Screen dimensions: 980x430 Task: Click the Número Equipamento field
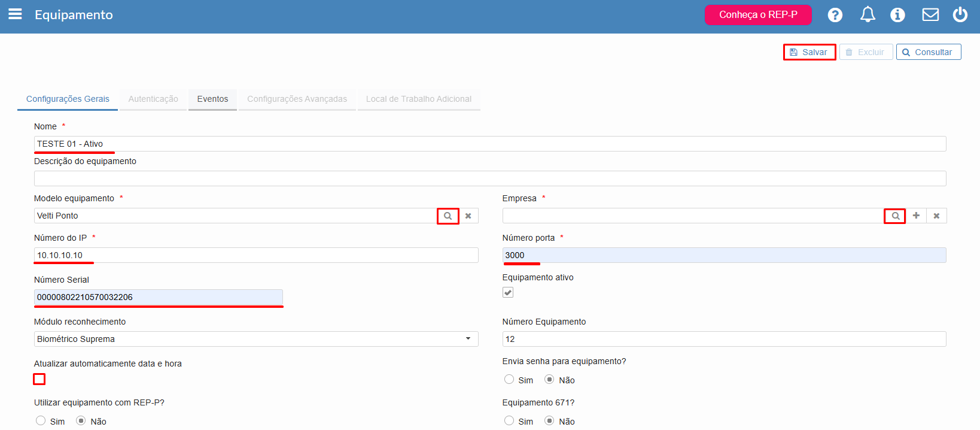[x=725, y=339]
